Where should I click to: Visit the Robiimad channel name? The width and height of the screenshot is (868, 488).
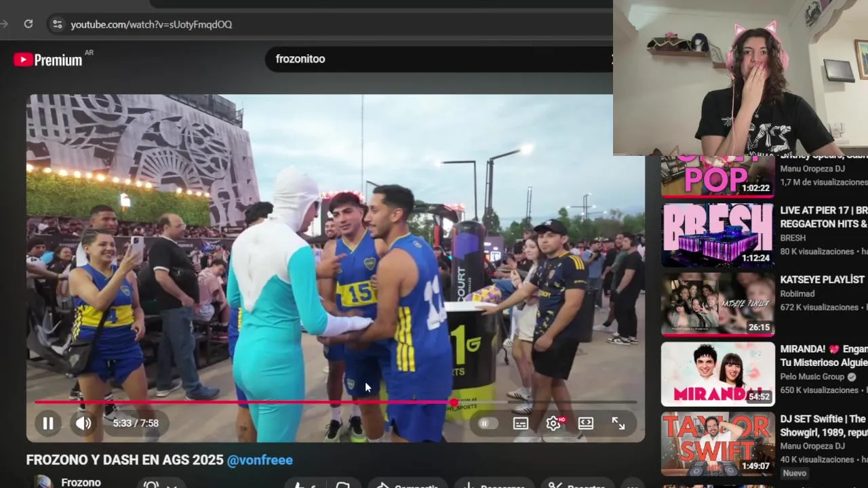797,293
